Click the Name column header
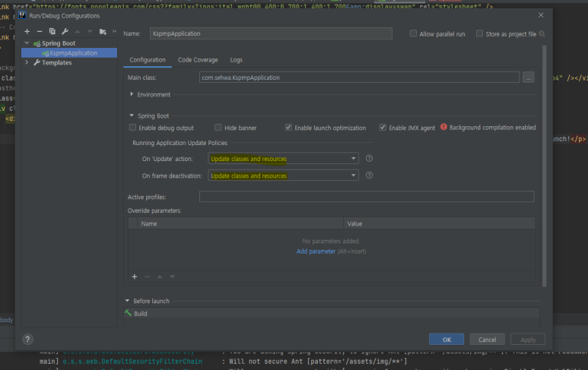 240,223
